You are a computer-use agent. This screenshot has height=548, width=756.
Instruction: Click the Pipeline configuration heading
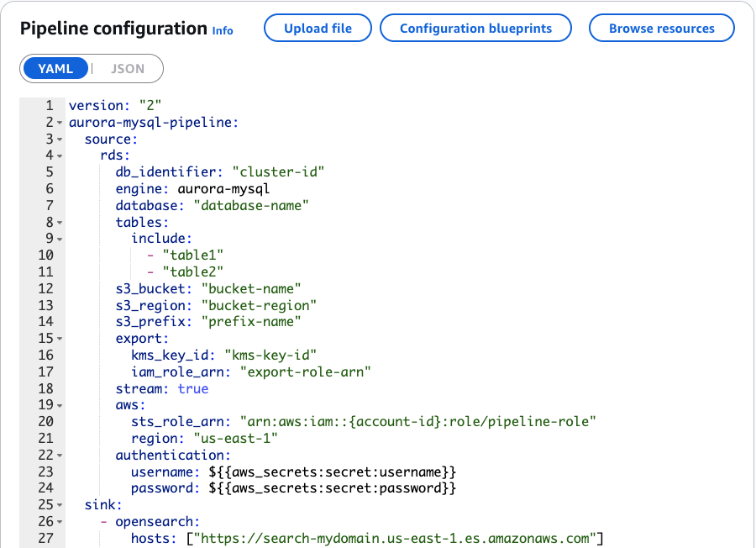(x=113, y=29)
